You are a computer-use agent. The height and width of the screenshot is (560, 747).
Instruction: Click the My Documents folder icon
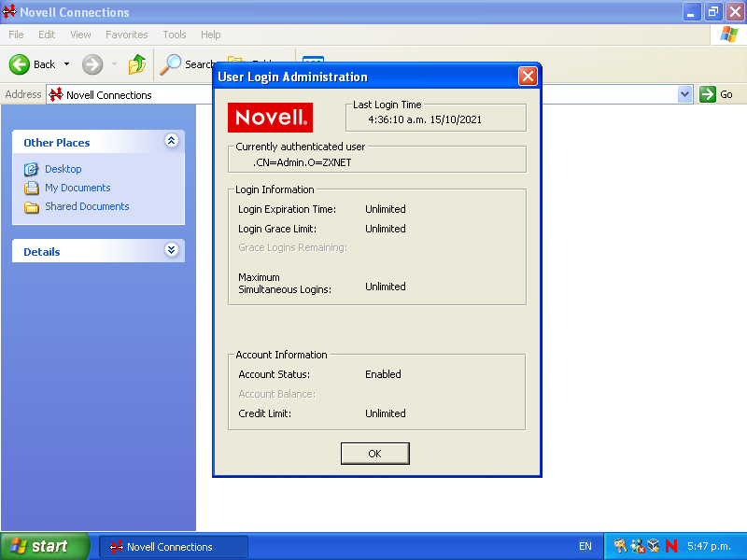(x=32, y=189)
